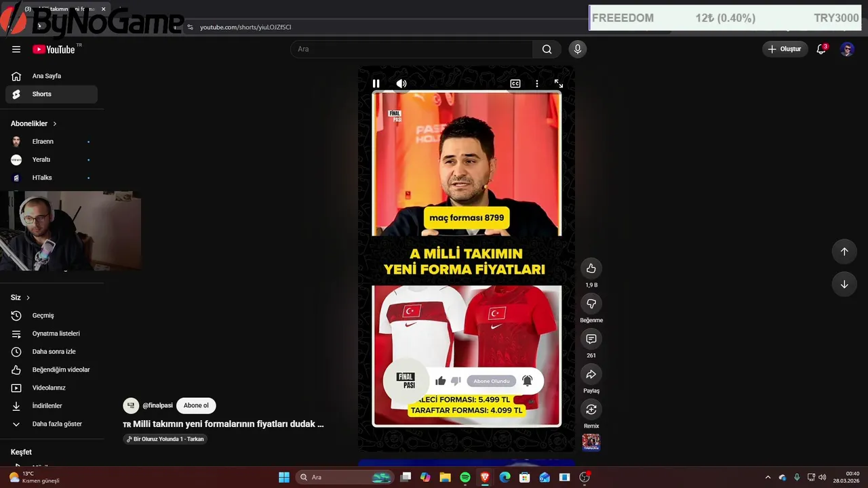Share this Short
Viewport: 868px width, 488px height.
(x=591, y=374)
